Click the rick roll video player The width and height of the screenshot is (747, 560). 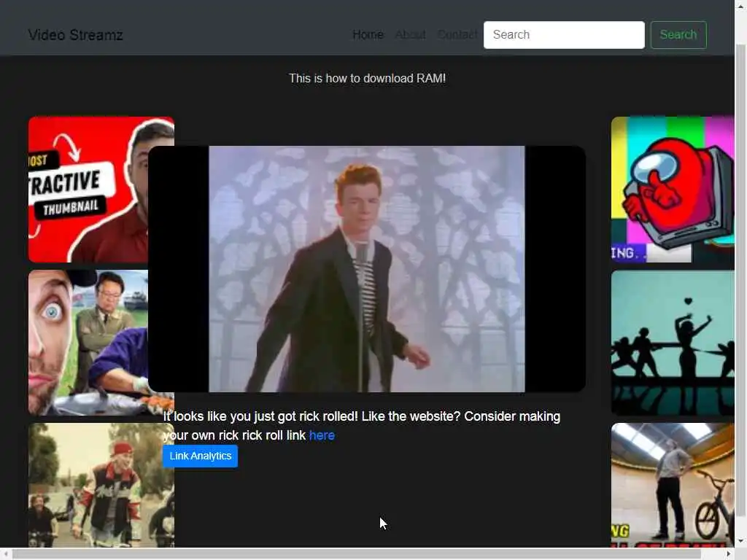coord(367,269)
